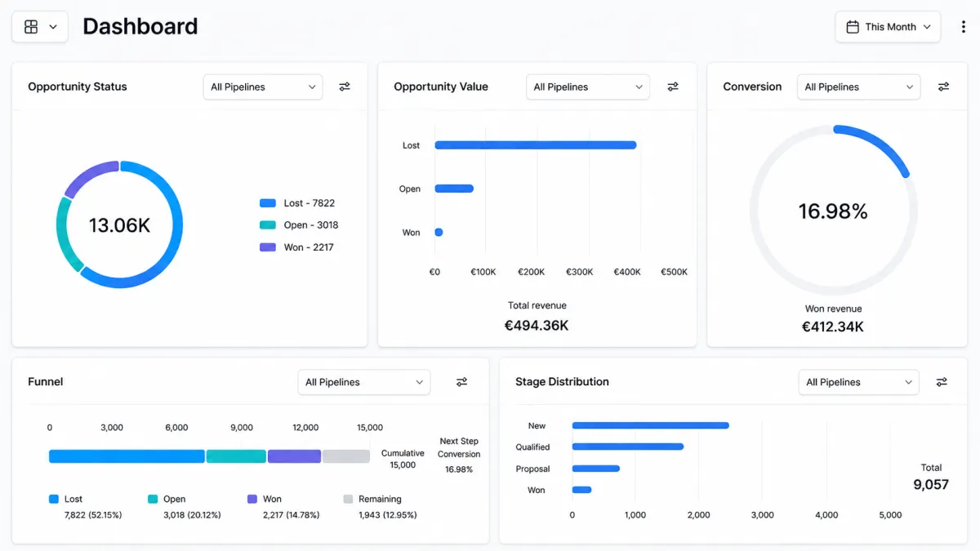The image size is (980, 551).
Task: Toggle the Open legend item in donut chart
Action: [299, 225]
